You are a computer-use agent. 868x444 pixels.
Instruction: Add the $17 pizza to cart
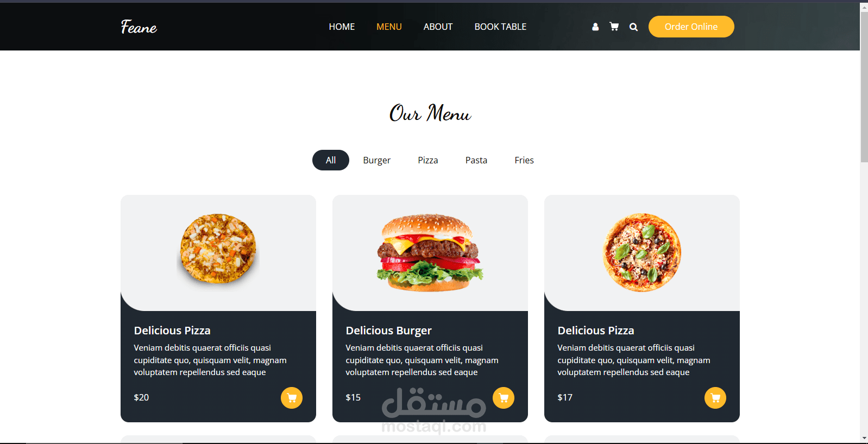(x=715, y=397)
